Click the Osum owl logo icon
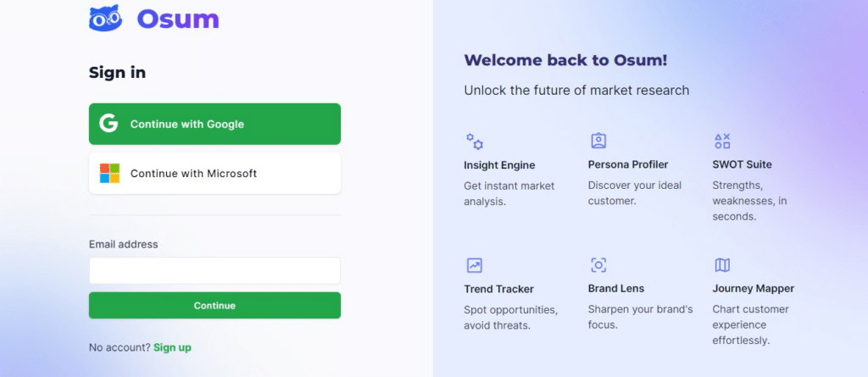The width and height of the screenshot is (868, 377). click(x=105, y=19)
